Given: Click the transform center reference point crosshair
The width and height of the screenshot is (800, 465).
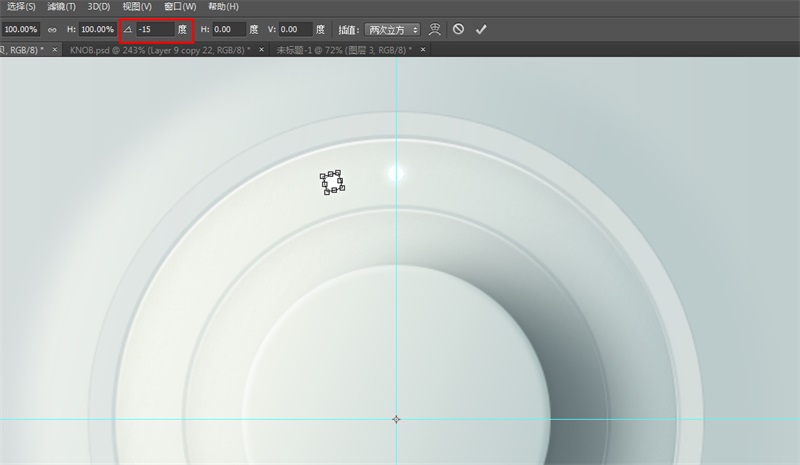Looking at the screenshot, I should pos(396,419).
